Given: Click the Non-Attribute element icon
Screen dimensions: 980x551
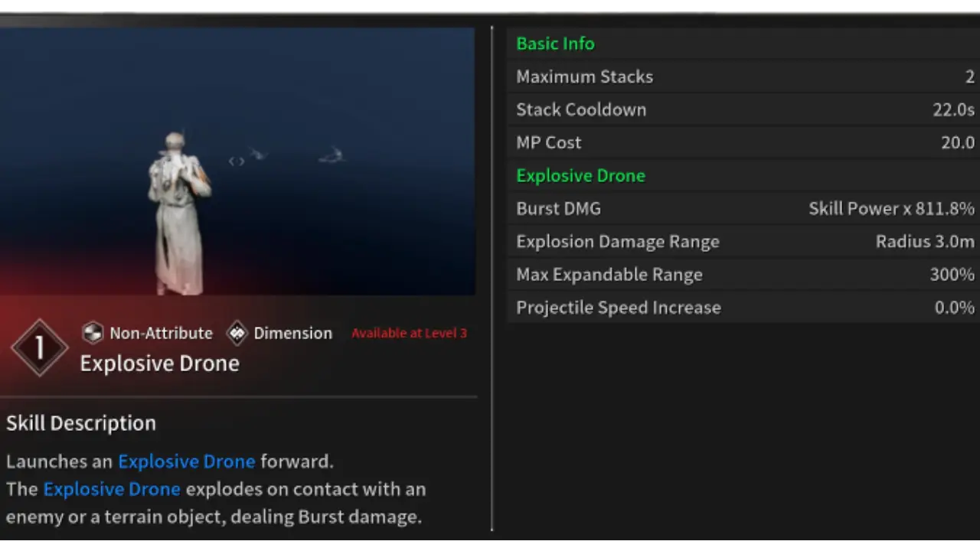Looking at the screenshot, I should coord(93,333).
